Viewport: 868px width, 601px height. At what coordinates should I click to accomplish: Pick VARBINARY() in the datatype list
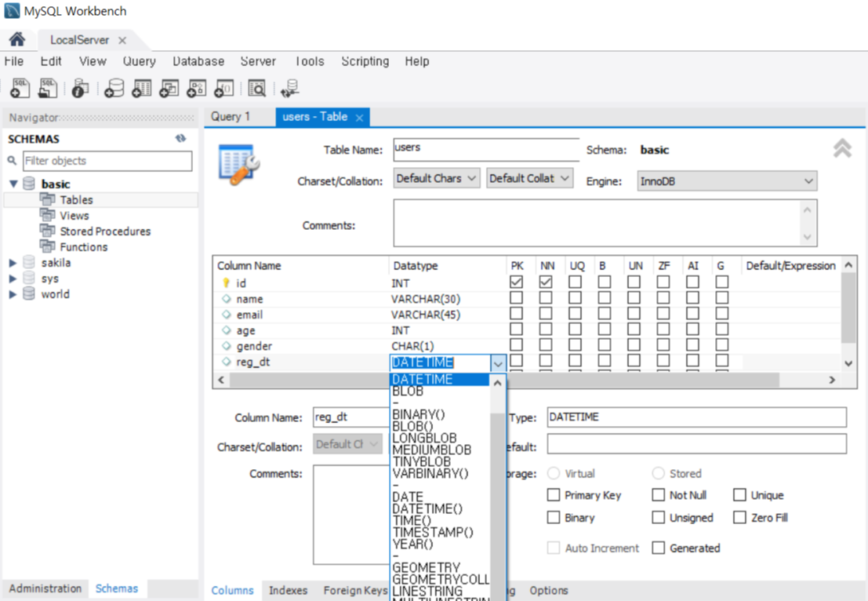coord(430,474)
